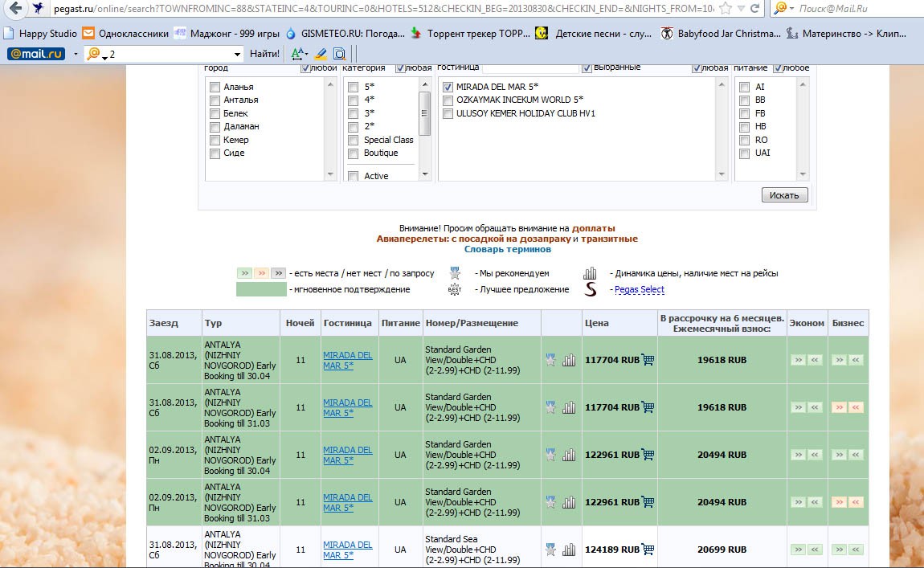Viewport: 924px width, 568px height.
Task: Open the Детские песни bookmark
Action: point(594,34)
